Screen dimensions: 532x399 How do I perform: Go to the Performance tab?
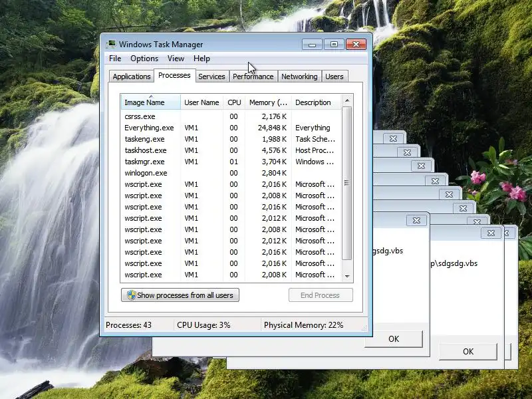(x=253, y=76)
